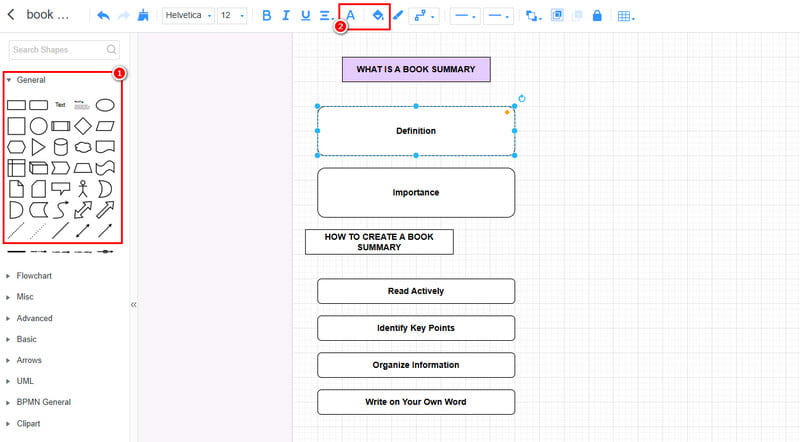Click the undo arrow icon
Image resolution: width=800 pixels, height=442 pixels.
[x=103, y=16]
